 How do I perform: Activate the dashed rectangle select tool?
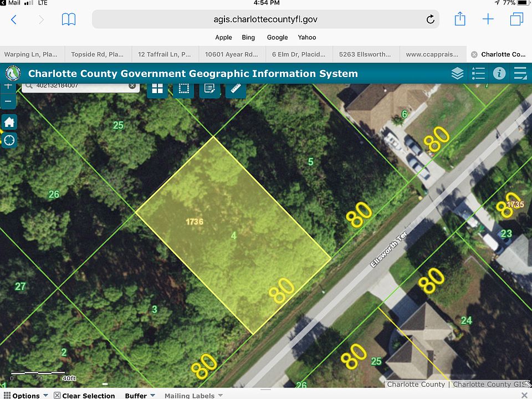[183, 89]
